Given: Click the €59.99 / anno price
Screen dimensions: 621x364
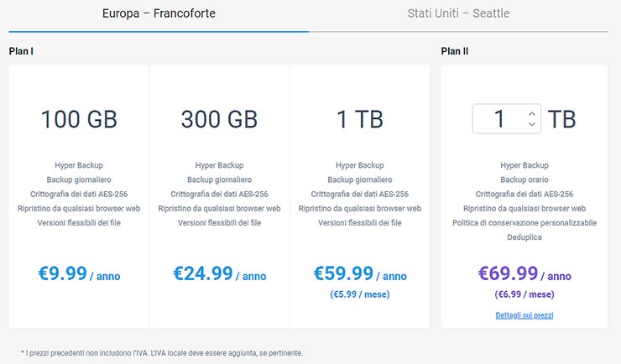Looking at the screenshot, I should click(360, 273).
